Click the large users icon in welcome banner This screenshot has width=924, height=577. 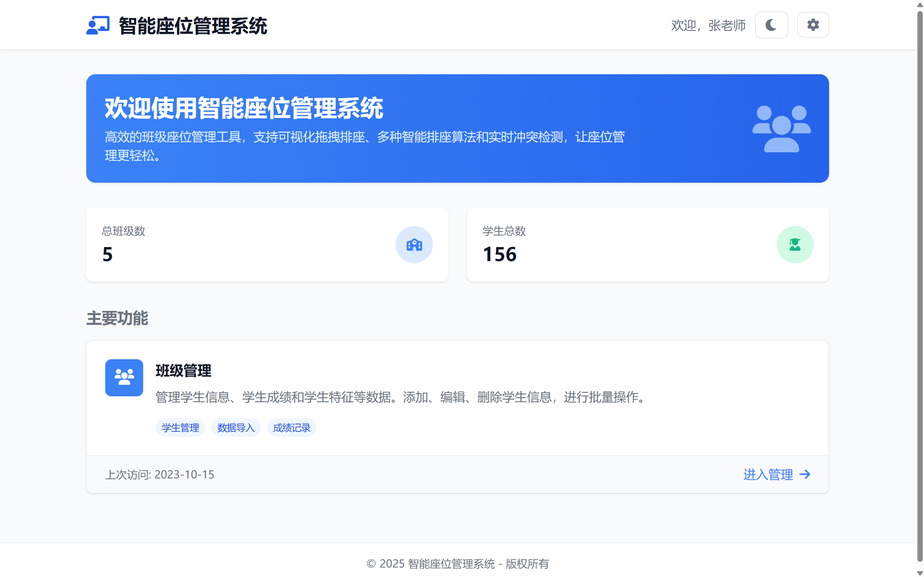pos(781,129)
